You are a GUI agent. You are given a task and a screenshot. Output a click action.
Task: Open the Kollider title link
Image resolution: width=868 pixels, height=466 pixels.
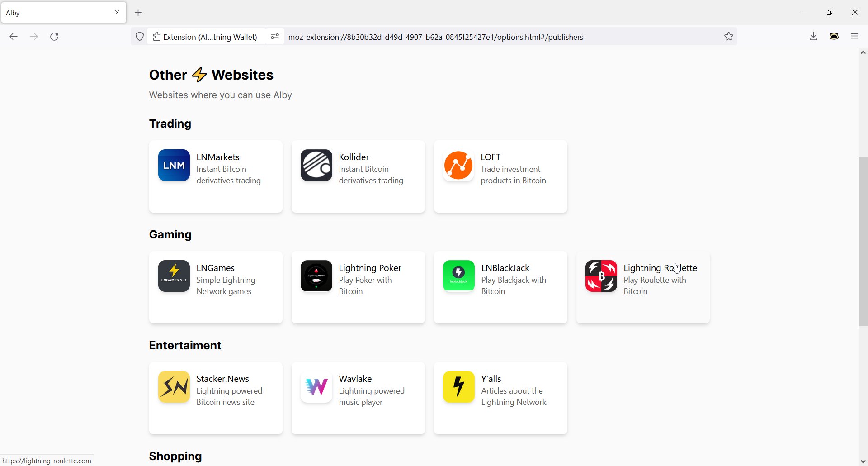click(x=354, y=157)
